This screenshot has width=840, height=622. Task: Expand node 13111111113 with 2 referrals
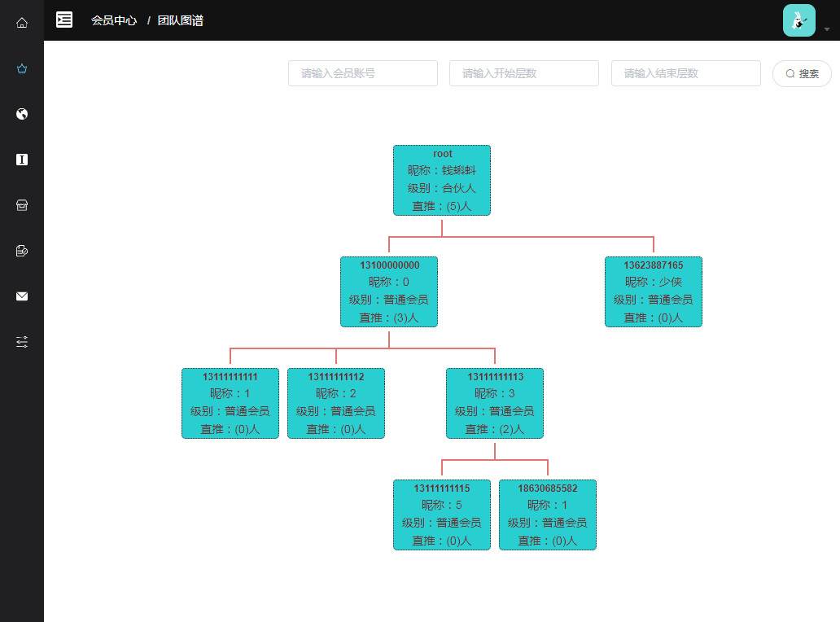[x=495, y=403]
